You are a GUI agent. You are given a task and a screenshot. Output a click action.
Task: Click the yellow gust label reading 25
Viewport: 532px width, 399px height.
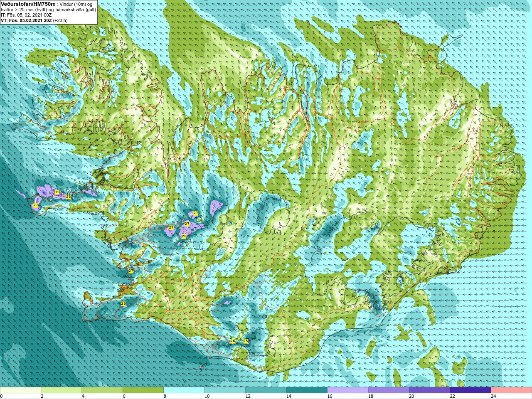tap(246, 341)
